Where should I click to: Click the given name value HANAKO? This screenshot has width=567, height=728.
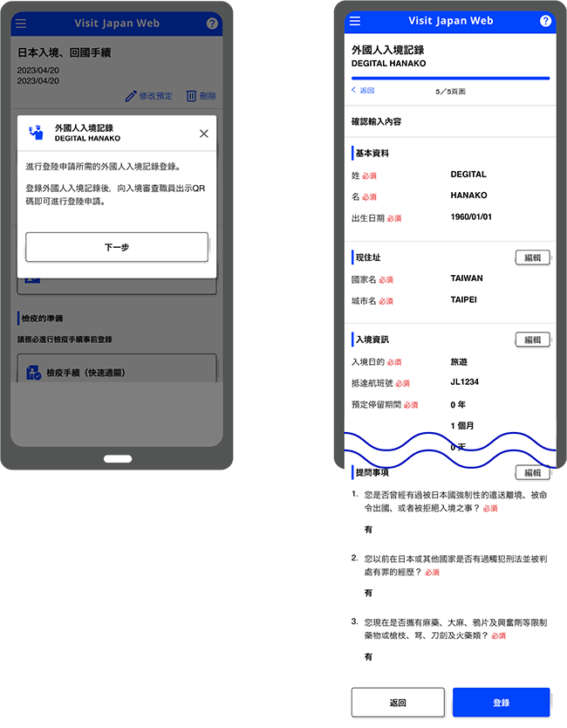468,196
